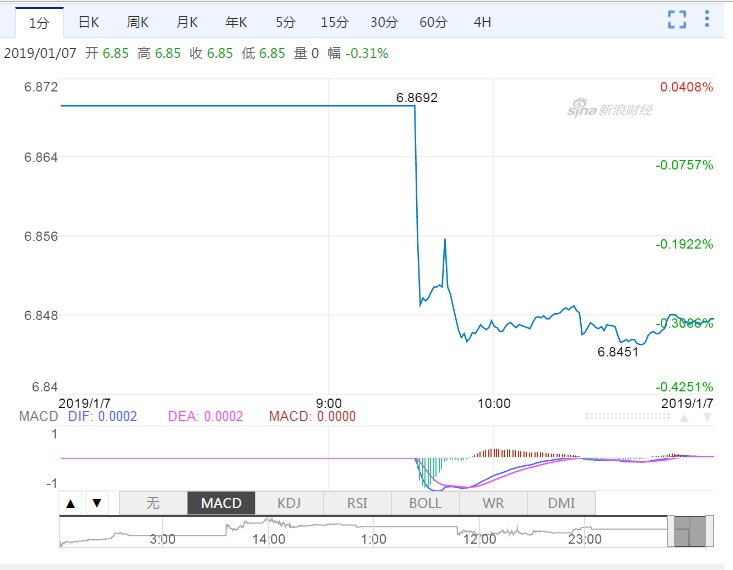Open the three-dot more options menu

click(x=707, y=19)
